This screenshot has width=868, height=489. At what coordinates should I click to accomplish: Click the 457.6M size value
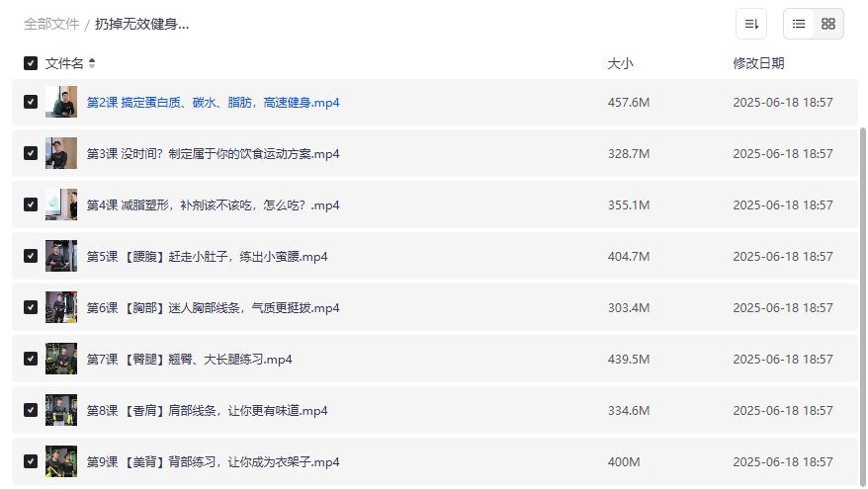point(629,103)
